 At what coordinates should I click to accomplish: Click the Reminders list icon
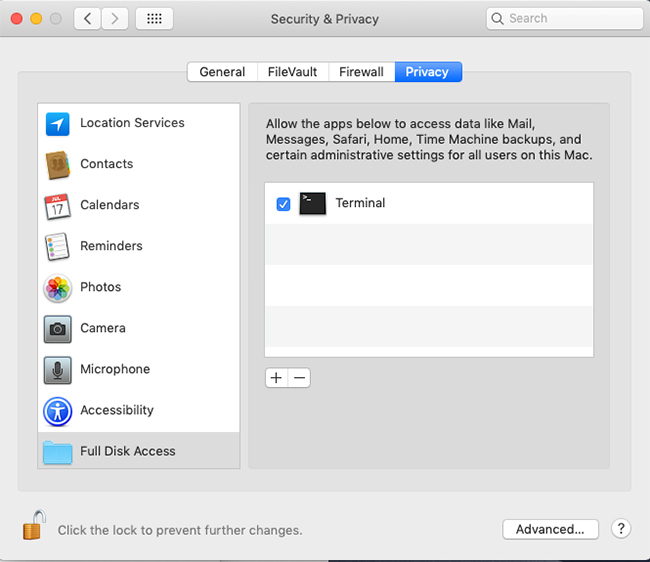pyautogui.click(x=57, y=247)
